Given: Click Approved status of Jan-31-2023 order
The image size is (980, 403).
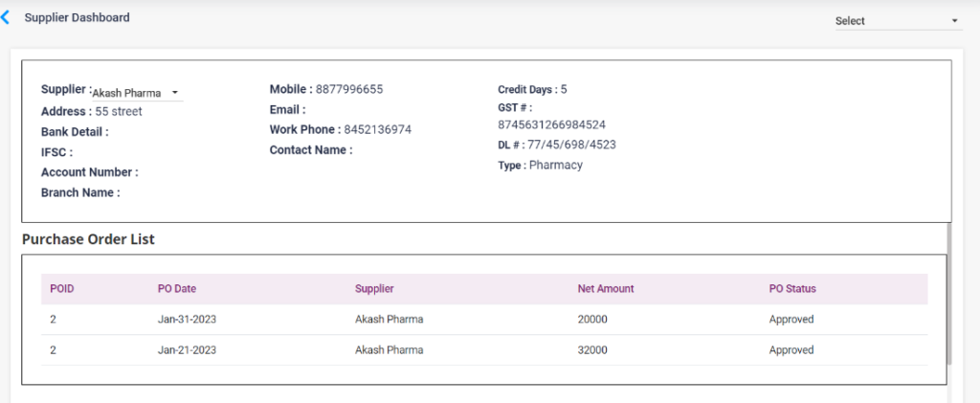Looking at the screenshot, I should [791, 320].
